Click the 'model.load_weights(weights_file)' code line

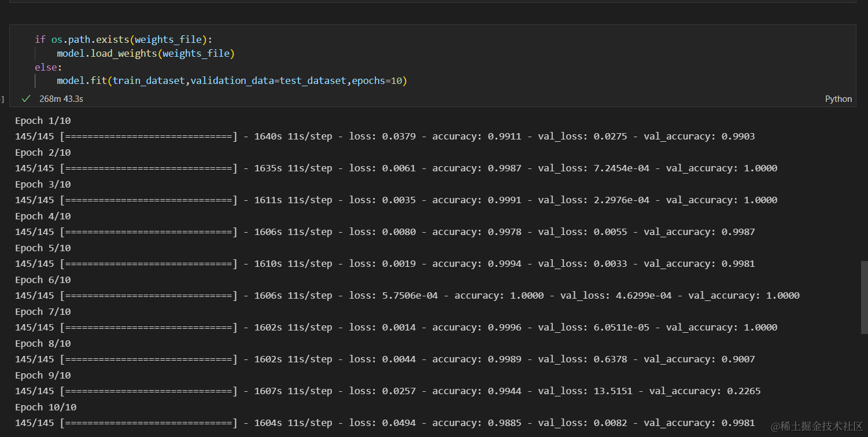point(146,53)
